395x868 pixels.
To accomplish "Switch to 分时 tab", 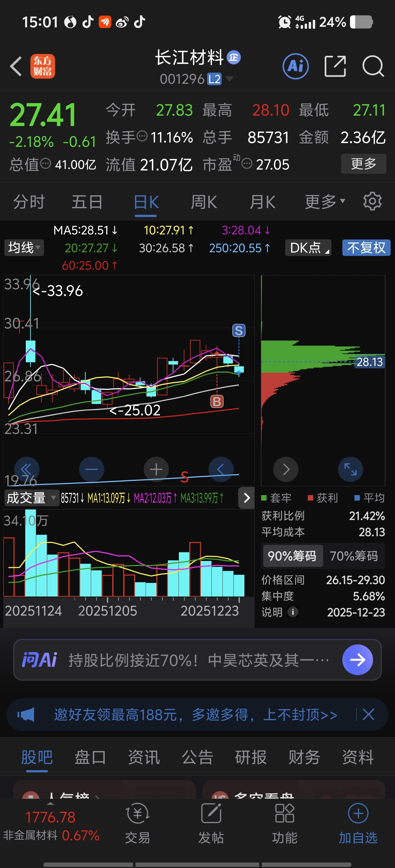I will click(x=29, y=201).
